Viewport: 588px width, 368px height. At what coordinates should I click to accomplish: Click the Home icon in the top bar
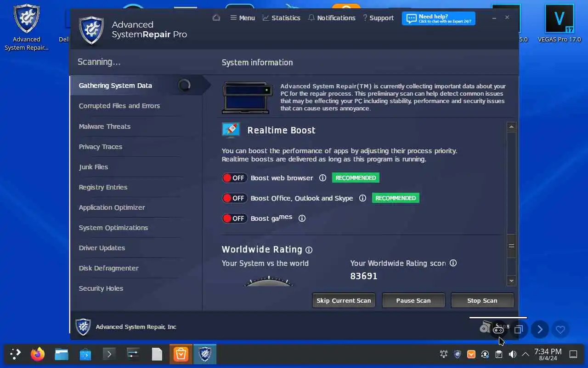[x=216, y=17]
